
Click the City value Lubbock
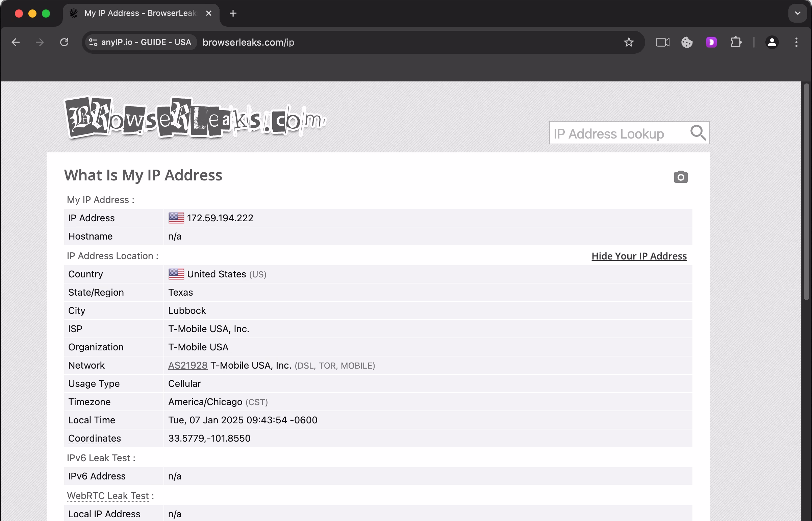click(187, 311)
